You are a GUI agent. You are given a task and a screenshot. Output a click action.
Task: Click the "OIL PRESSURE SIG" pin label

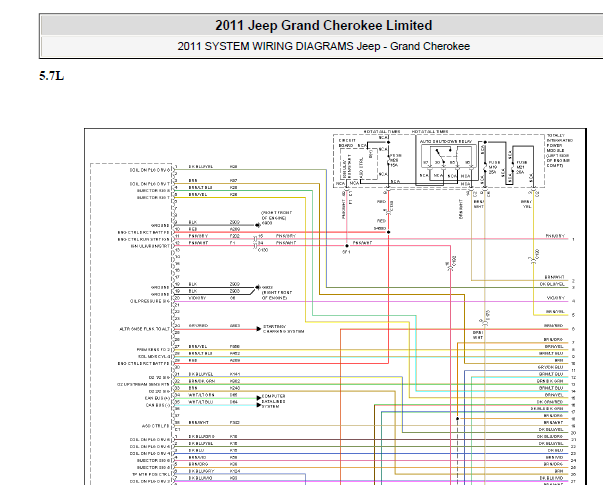150,301
